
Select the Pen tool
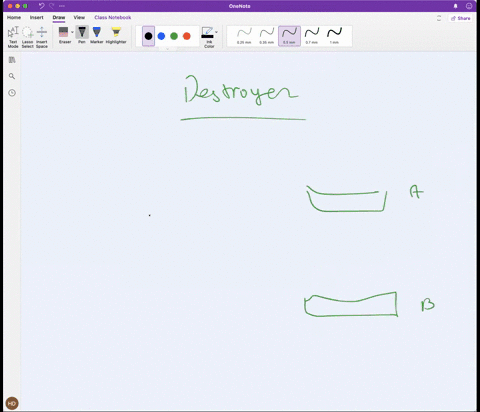coord(82,35)
